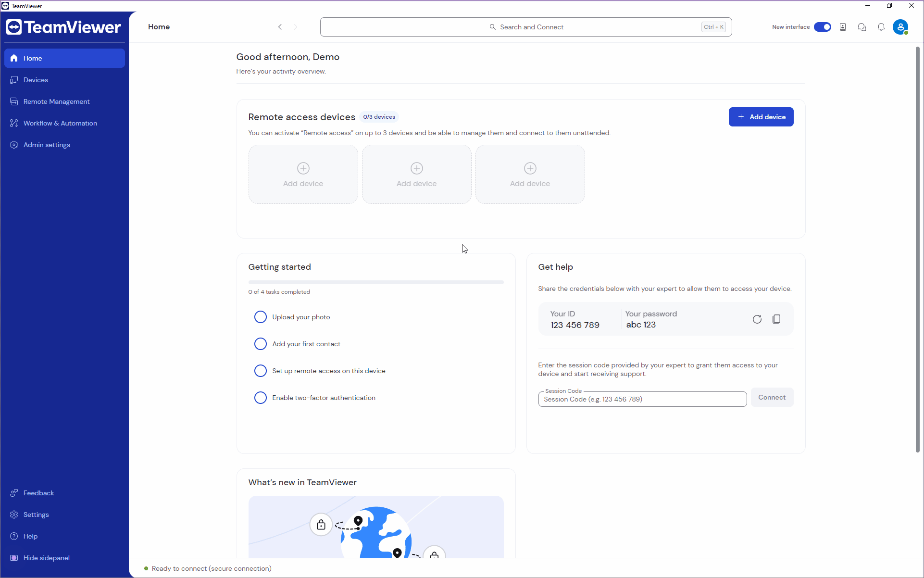Enable two-factor authentication checkbox

pos(261,398)
